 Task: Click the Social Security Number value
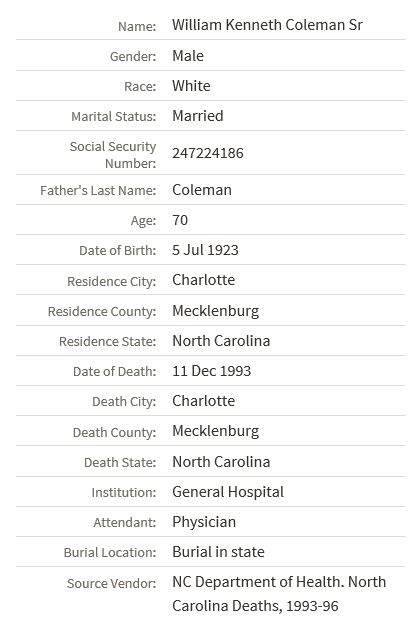point(208,153)
